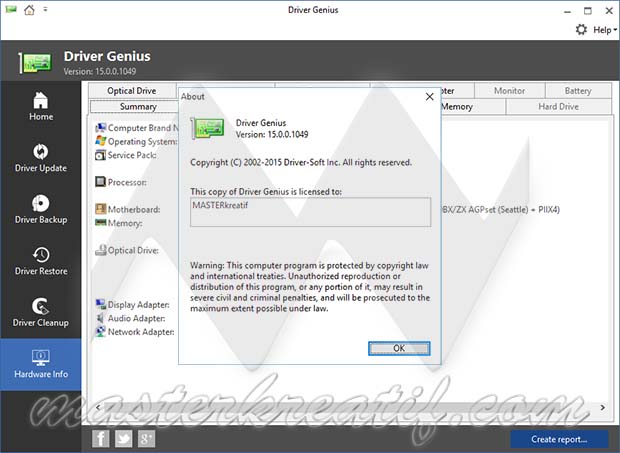Switch to the Optical Drive tab
This screenshot has width=620, height=453.
click(132, 91)
